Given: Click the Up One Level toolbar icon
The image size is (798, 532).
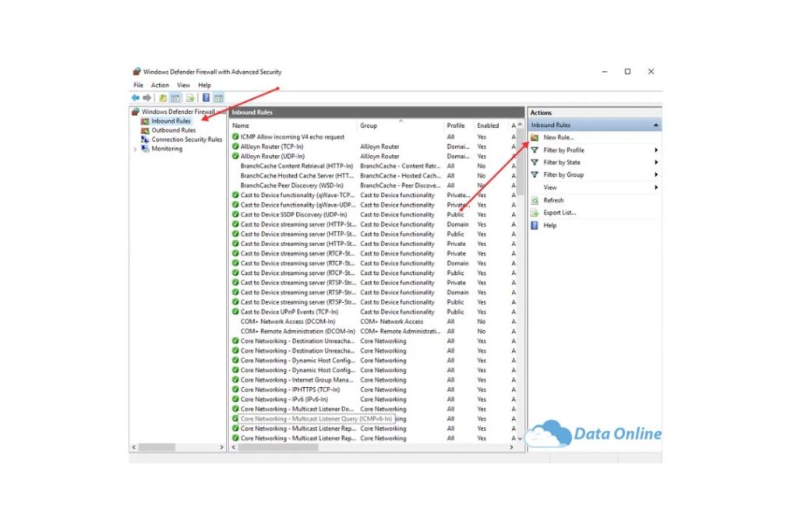Looking at the screenshot, I should 163,97.
